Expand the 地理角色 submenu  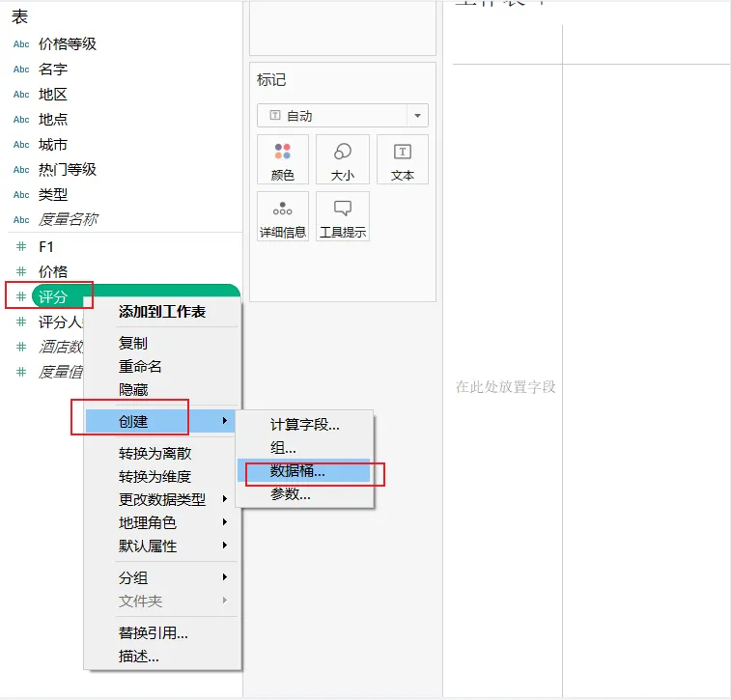pyautogui.click(x=162, y=523)
